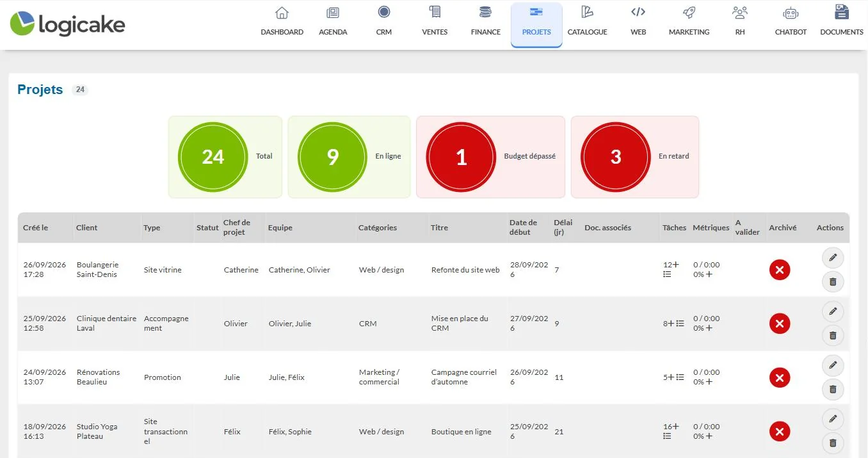Image resolution: width=868 pixels, height=458 pixels.
Task: Delete the Studio Yoga Plateau project
Action: [x=833, y=443]
